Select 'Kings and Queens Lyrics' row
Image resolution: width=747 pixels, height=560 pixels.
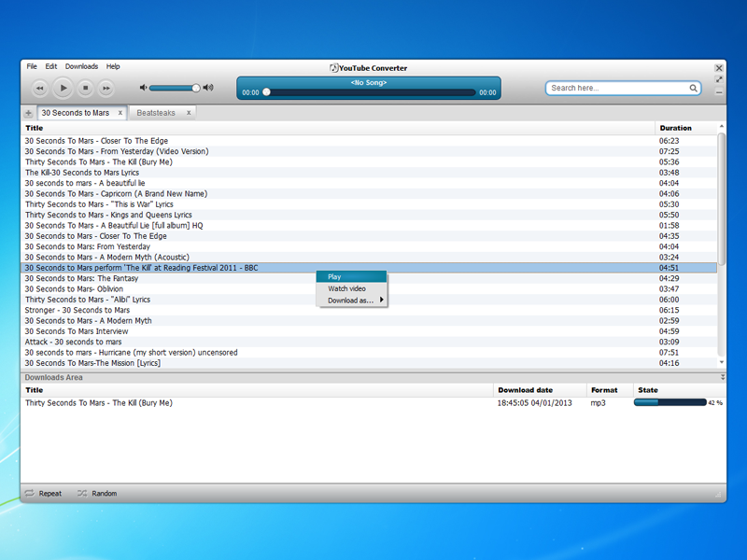[x=369, y=215]
